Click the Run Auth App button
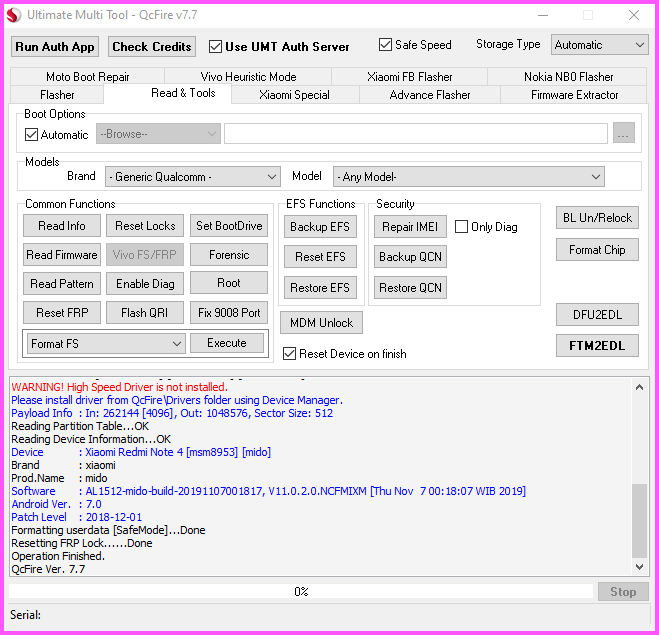Viewport: 659px width, 635px height. 55,47
